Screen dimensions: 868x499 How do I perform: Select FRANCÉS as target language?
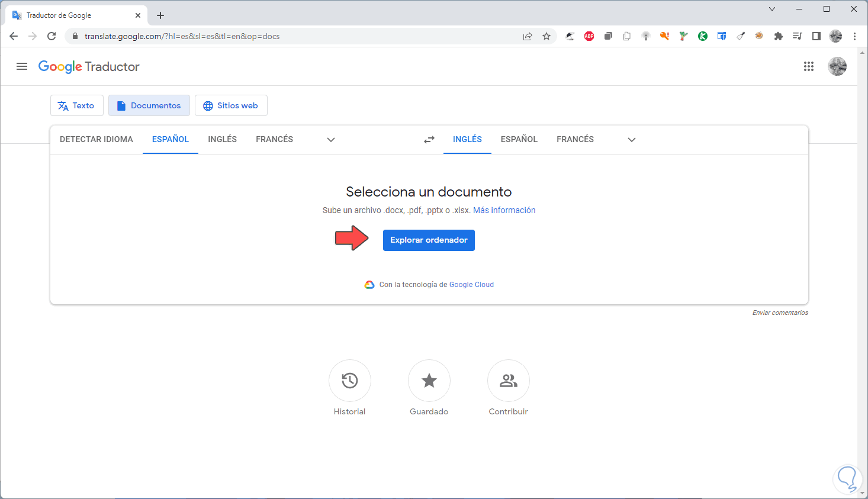(x=576, y=140)
